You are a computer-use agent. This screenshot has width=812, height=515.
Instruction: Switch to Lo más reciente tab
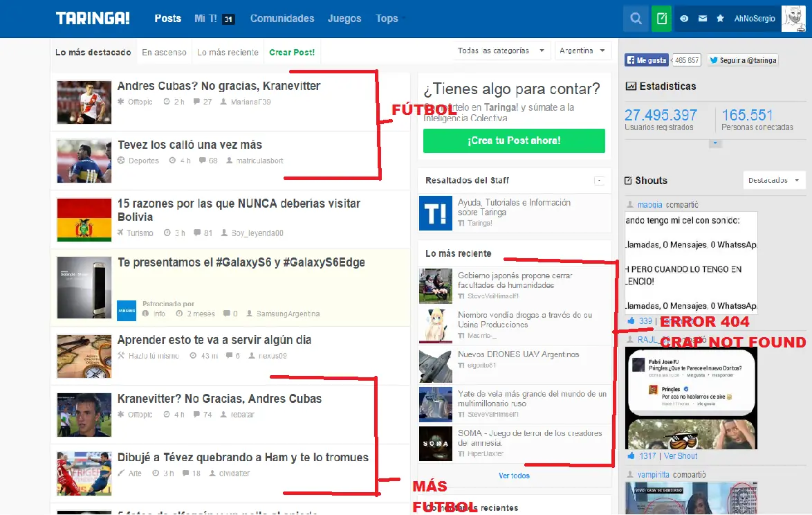[x=228, y=53]
